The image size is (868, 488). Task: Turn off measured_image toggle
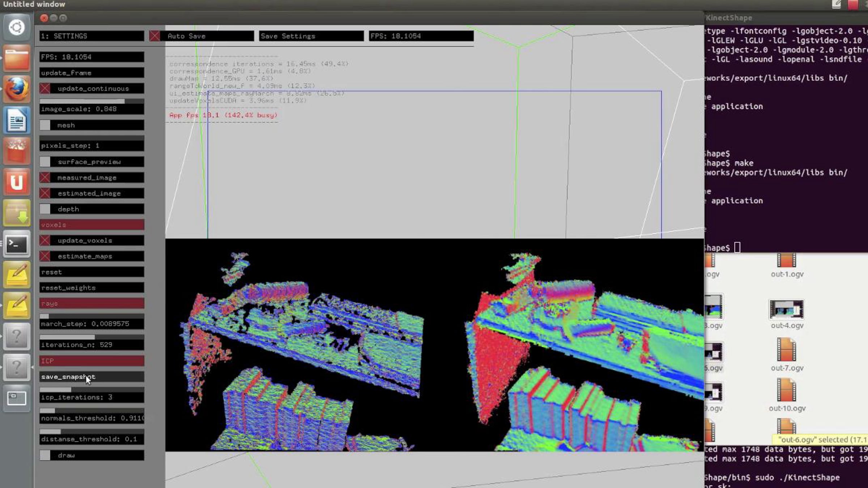[45, 177]
